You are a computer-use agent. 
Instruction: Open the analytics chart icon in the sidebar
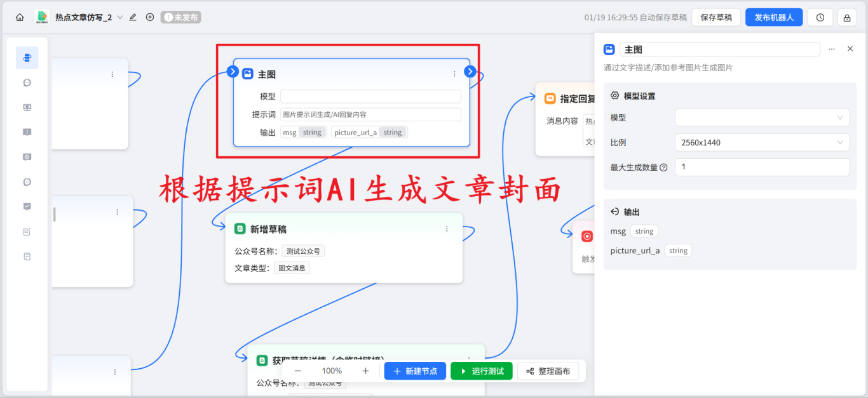27,206
